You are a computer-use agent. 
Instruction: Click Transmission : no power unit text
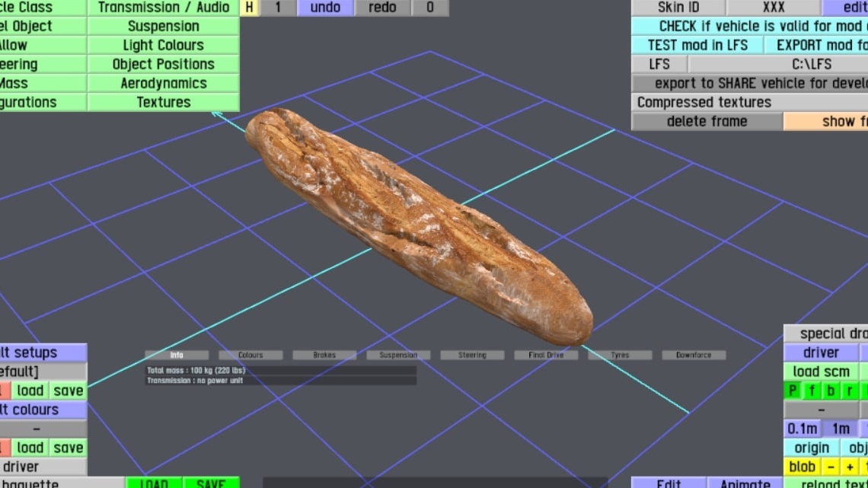[x=195, y=381]
